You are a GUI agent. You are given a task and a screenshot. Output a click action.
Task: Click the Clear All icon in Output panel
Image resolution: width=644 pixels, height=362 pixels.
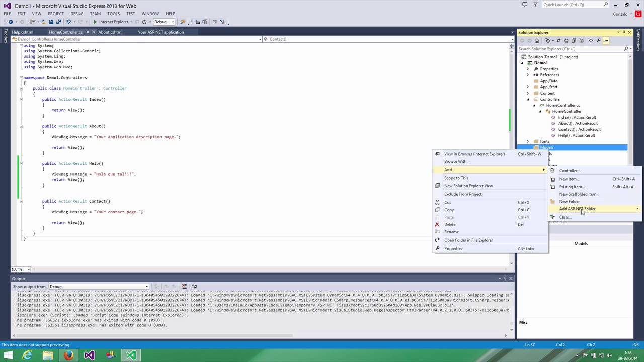pyautogui.click(x=184, y=286)
